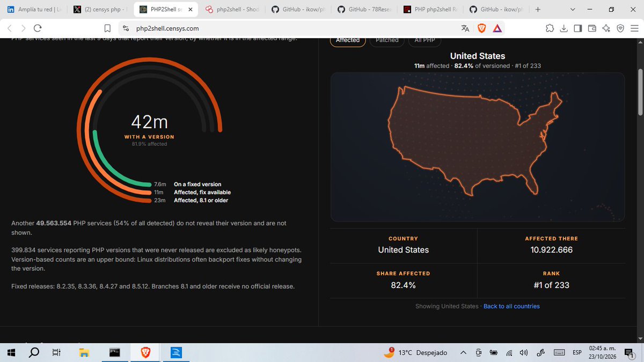Open the notification center
Viewport: 644px width, 362px height.
point(630,352)
